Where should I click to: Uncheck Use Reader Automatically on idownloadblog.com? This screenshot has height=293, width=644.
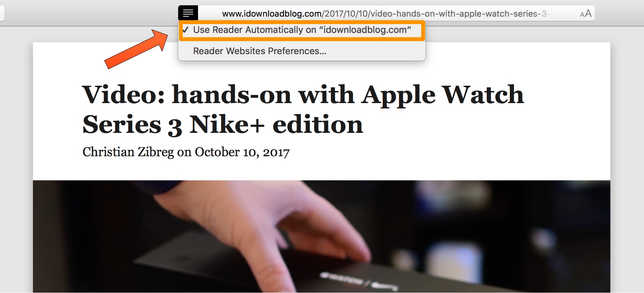point(302,30)
